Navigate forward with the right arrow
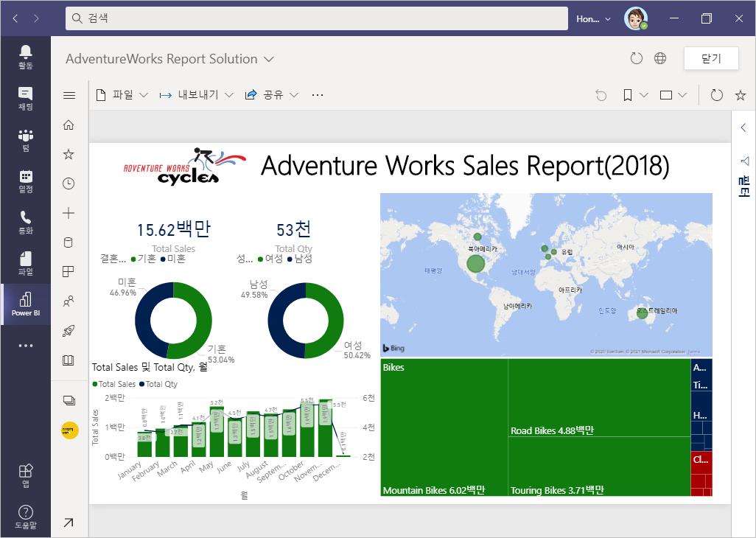The image size is (756, 538). tap(37, 18)
